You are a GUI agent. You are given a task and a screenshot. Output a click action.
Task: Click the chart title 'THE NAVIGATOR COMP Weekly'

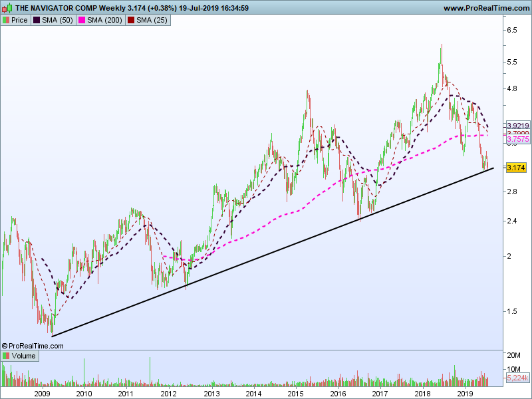70,8
